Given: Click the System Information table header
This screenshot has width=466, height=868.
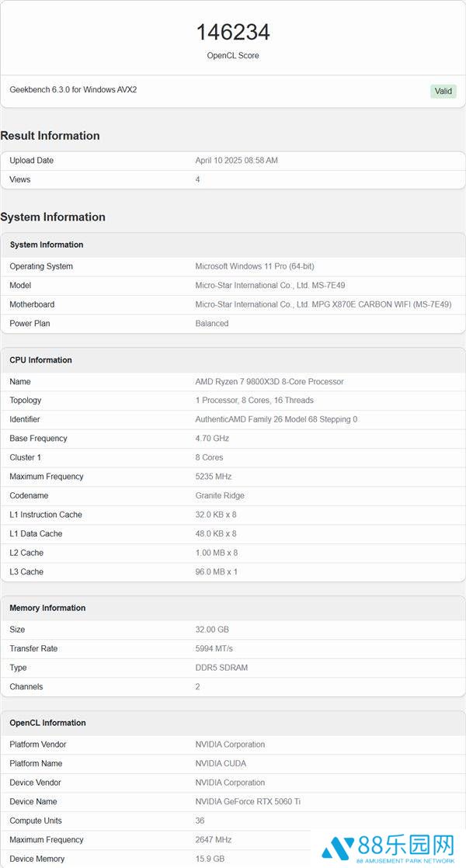Looking at the screenshot, I should [47, 245].
